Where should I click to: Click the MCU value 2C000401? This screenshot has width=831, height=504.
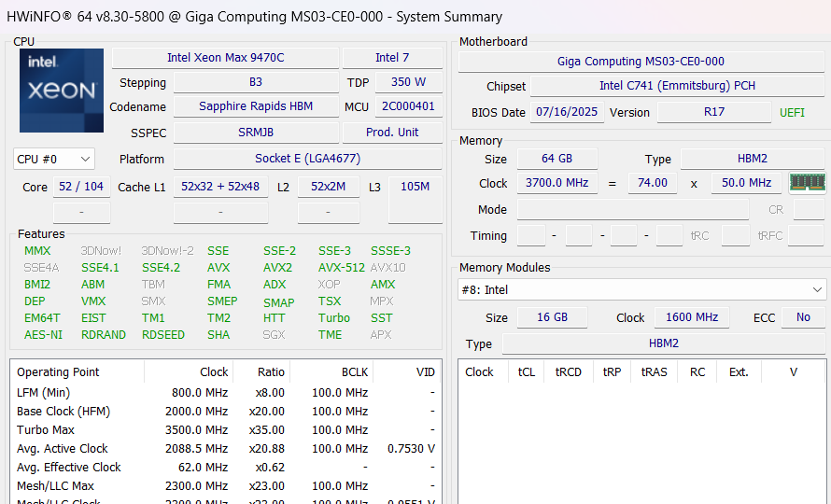pos(409,106)
